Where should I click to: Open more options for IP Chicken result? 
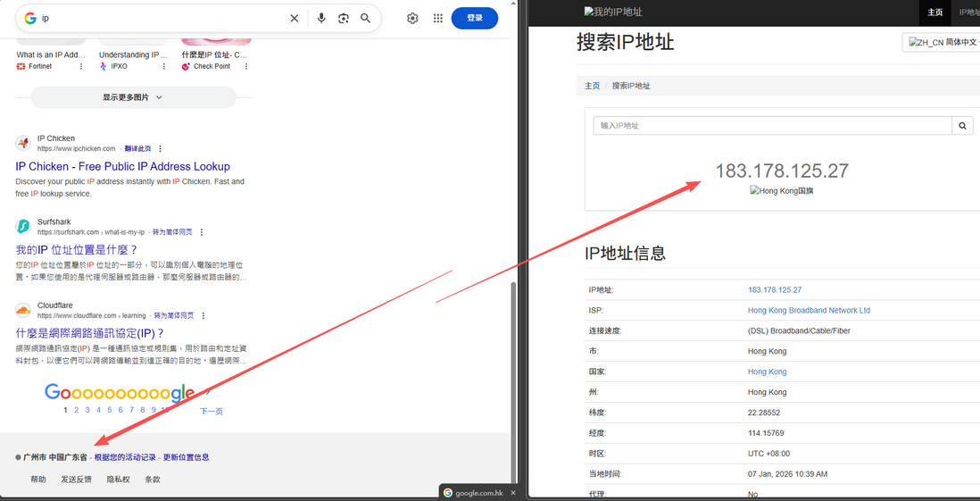point(161,149)
